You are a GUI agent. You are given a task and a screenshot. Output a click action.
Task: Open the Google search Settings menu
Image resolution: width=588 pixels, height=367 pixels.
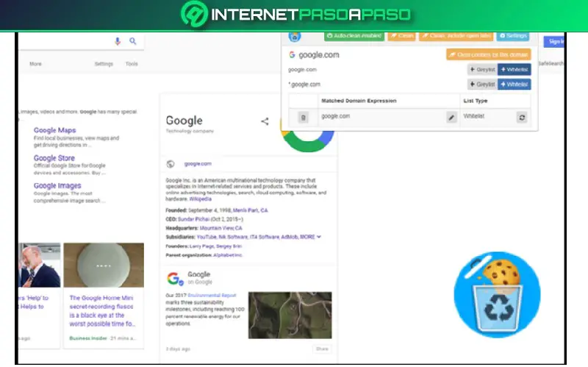[104, 64]
